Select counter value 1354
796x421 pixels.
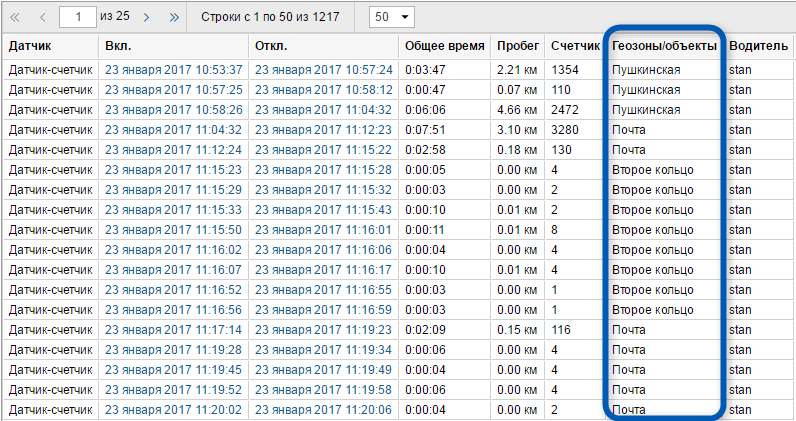tap(565, 70)
